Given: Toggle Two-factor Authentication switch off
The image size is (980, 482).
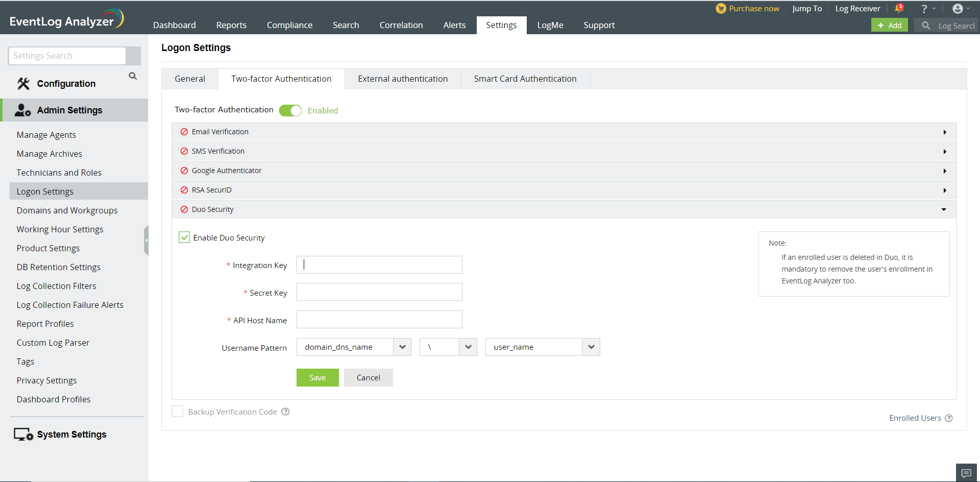Looking at the screenshot, I should point(290,110).
